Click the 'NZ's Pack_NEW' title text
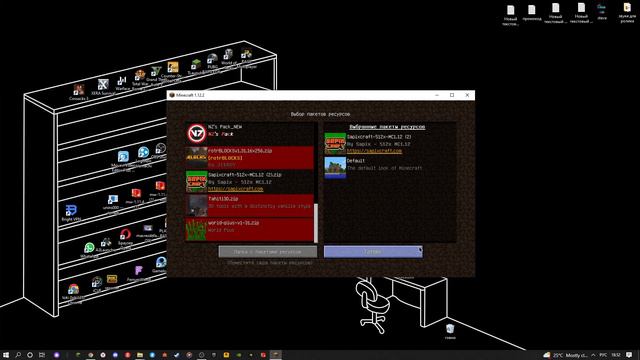 pos(225,127)
